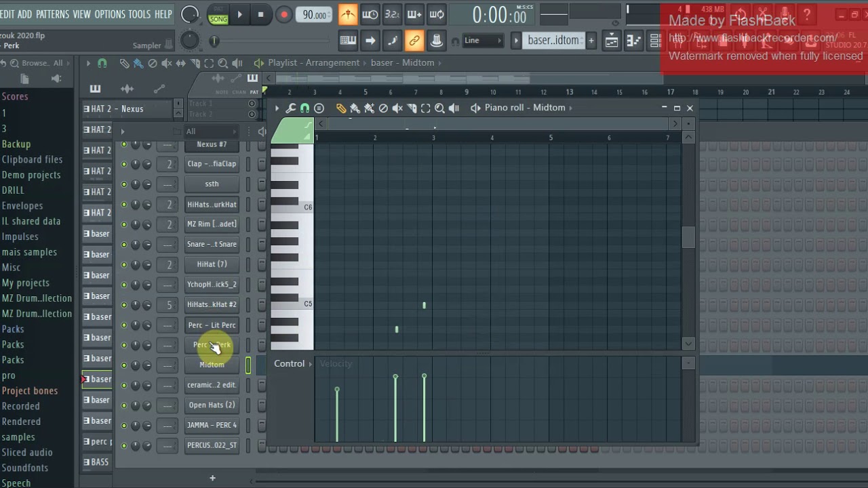This screenshot has width=868, height=488.
Task: Open the OPTIONS menu
Action: [x=110, y=14]
